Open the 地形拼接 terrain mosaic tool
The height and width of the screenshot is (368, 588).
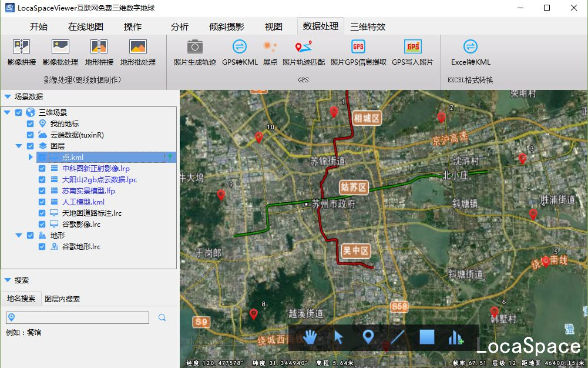99,52
